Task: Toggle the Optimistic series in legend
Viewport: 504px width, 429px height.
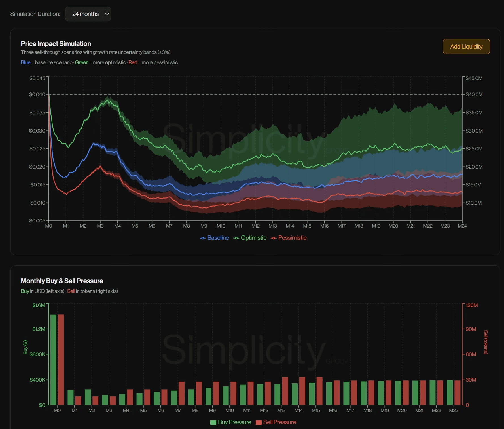Action: click(x=250, y=238)
